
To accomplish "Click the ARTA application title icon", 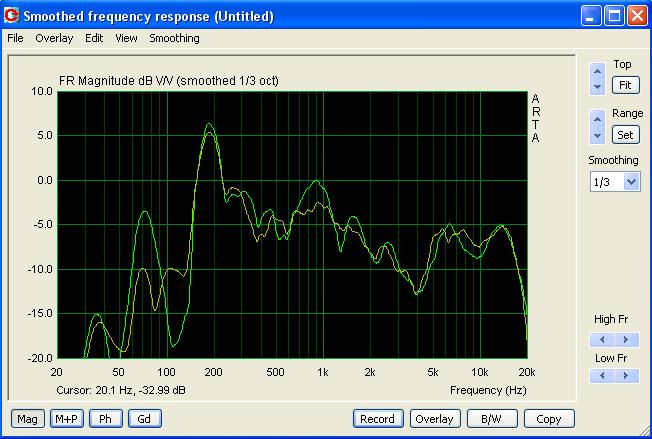I will click(x=11, y=16).
